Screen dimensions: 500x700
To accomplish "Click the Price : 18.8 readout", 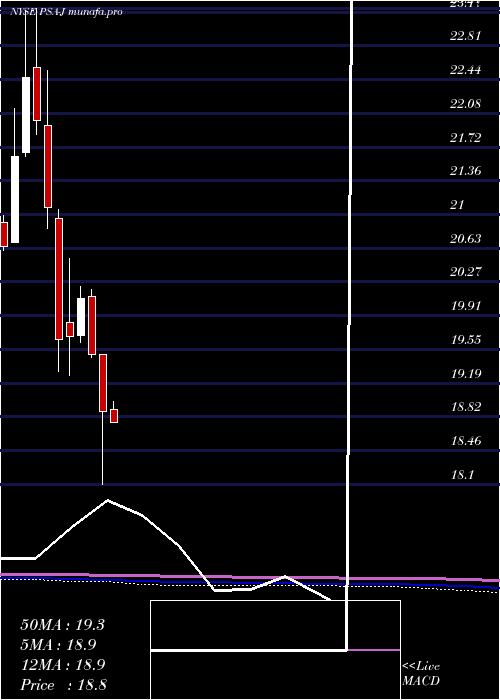I will pos(63,685).
